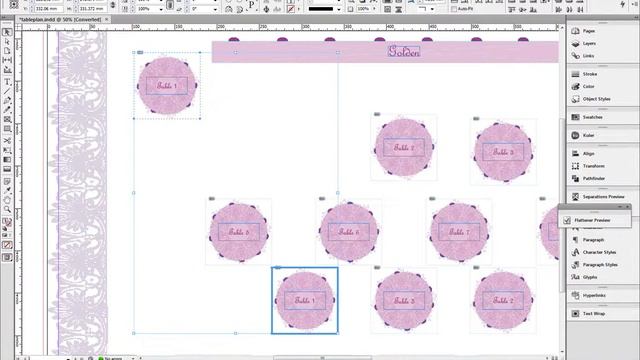Select the Table 7 circle graphic
Viewport: 640px width, 360px height.
(x=459, y=232)
